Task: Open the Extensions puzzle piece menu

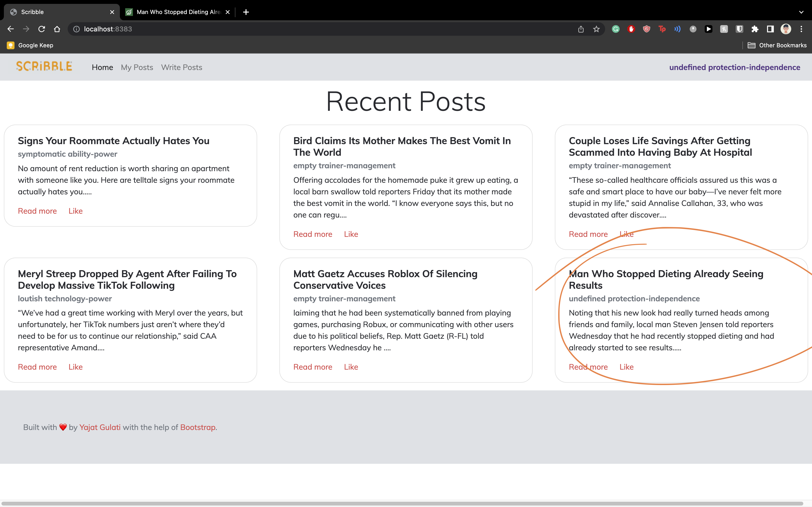Action: tap(755, 29)
